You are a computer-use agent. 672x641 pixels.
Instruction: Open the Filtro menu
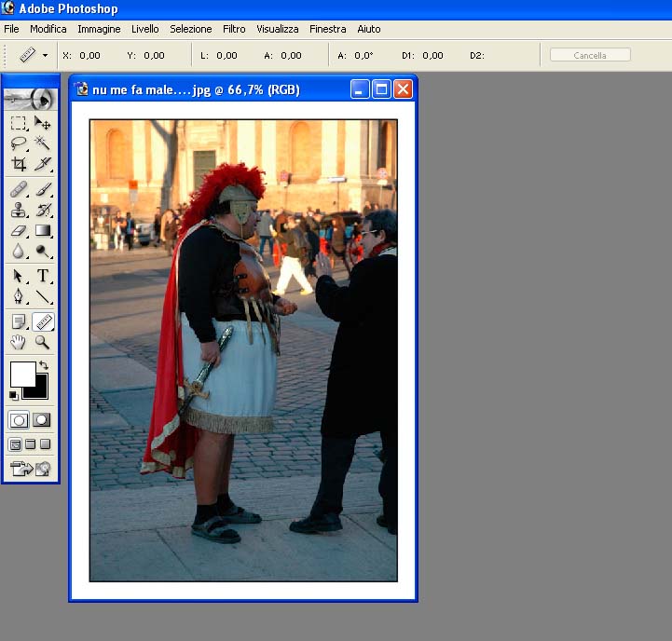click(x=234, y=29)
